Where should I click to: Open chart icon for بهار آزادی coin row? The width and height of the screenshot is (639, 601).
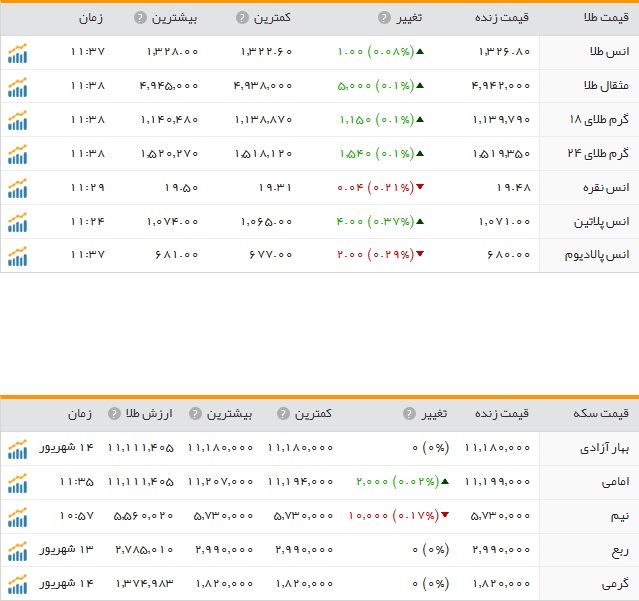[x=18, y=449]
